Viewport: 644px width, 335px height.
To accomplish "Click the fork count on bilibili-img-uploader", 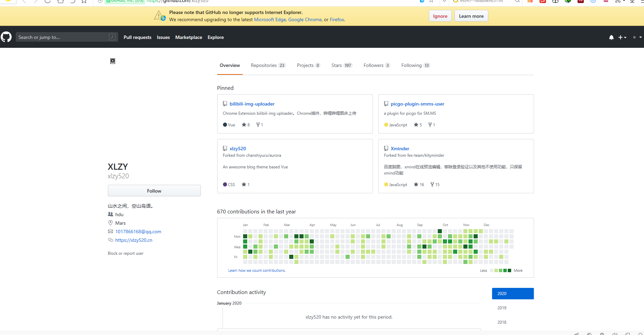I will pyautogui.click(x=260, y=125).
